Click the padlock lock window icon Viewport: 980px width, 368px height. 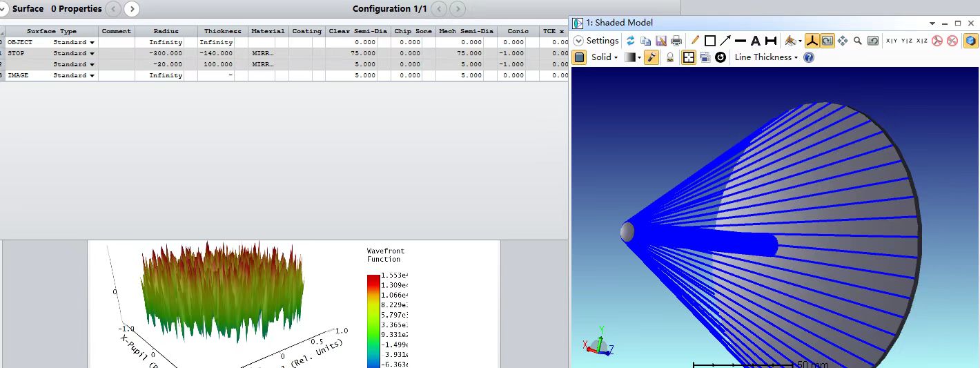[669, 57]
